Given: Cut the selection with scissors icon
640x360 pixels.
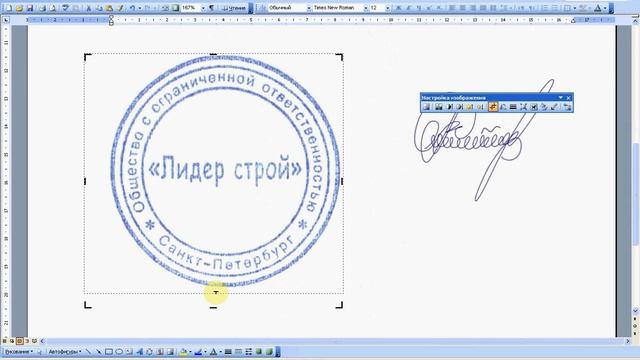Looking at the screenshot, I should 89,8.
